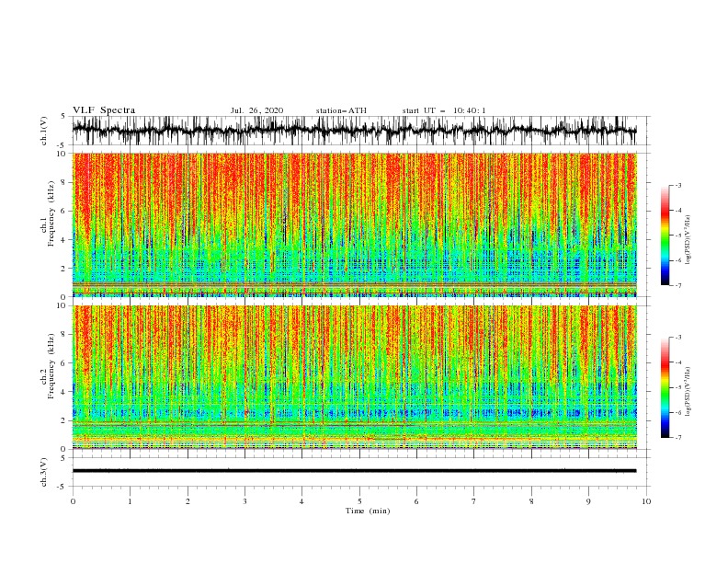Image resolution: width=728 pixels, height=563 pixels.
Task: Click time axis tick label '1'
Action: pos(131,501)
